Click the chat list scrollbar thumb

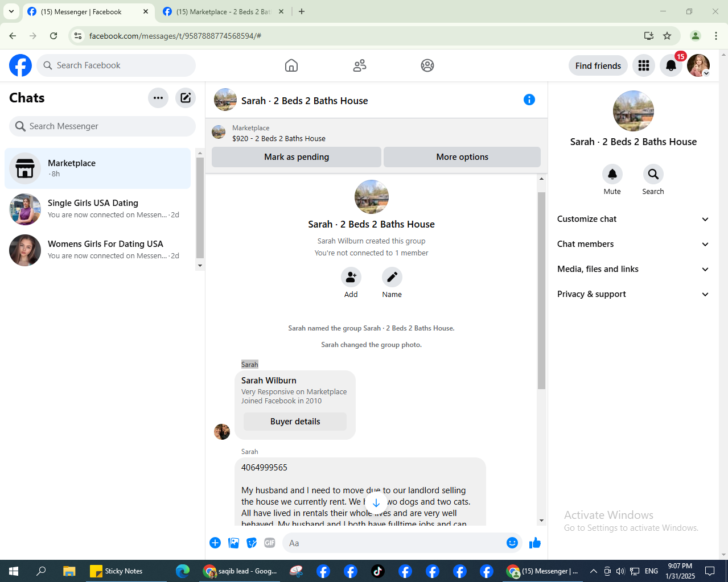pos(200,208)
